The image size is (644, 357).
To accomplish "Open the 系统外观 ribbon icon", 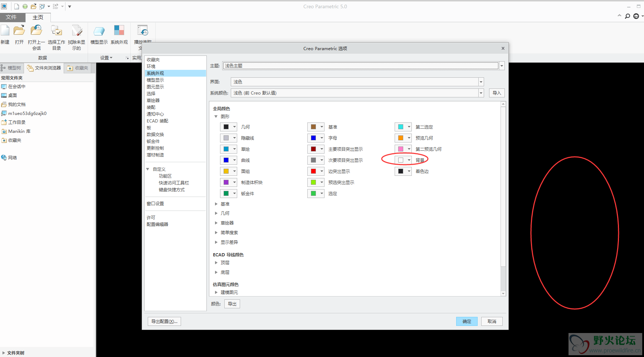I will click(119, 31).
